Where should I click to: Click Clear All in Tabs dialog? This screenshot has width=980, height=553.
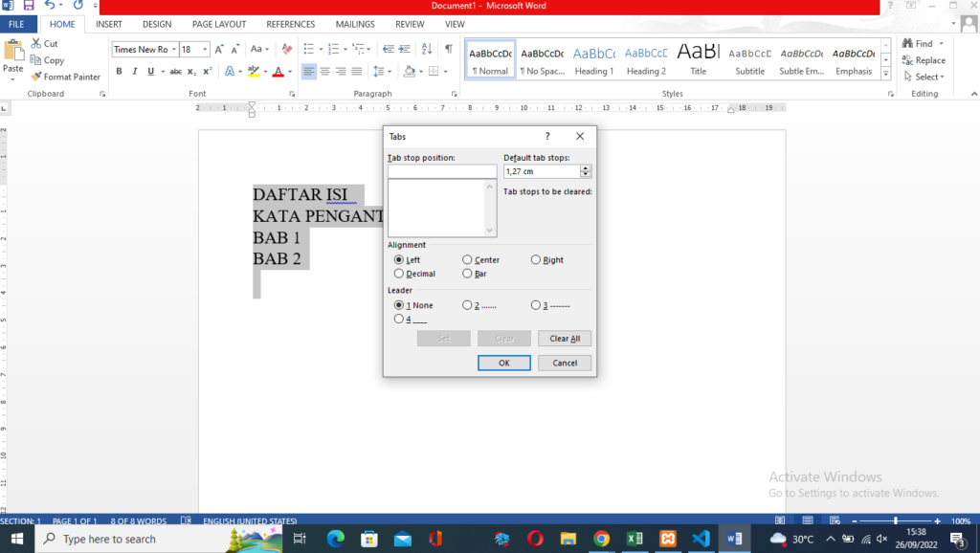[x=565, y=339]
